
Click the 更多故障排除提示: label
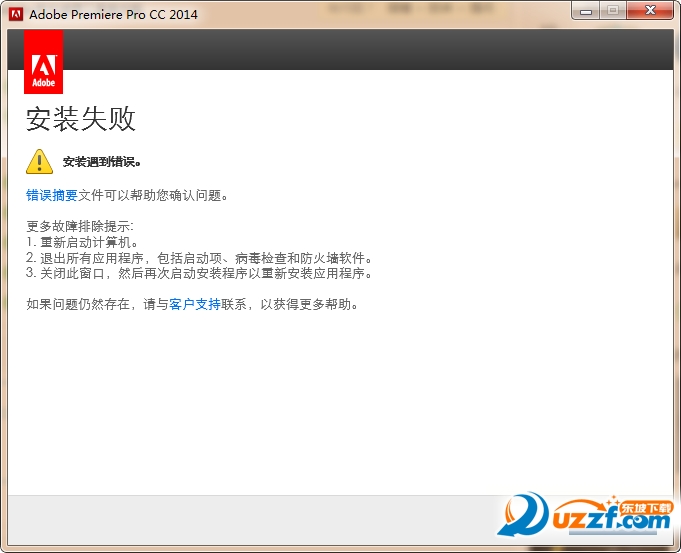pos(80,226)
